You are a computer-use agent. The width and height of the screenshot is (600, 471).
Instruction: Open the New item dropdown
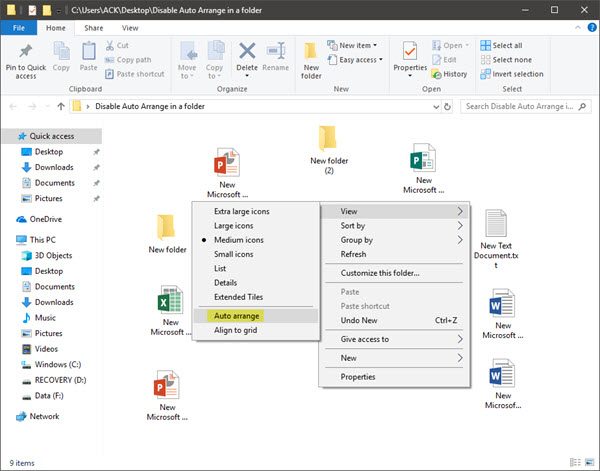(352, 46)
